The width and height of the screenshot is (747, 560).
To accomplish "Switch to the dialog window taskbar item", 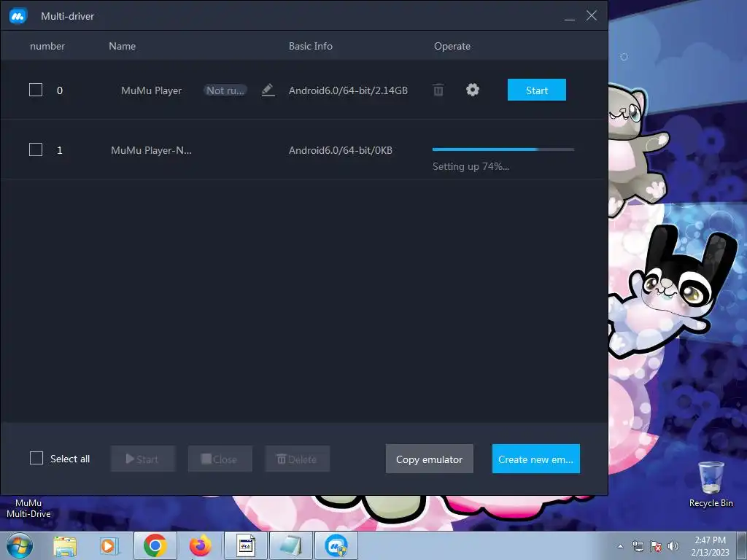I will coord(246,545).
